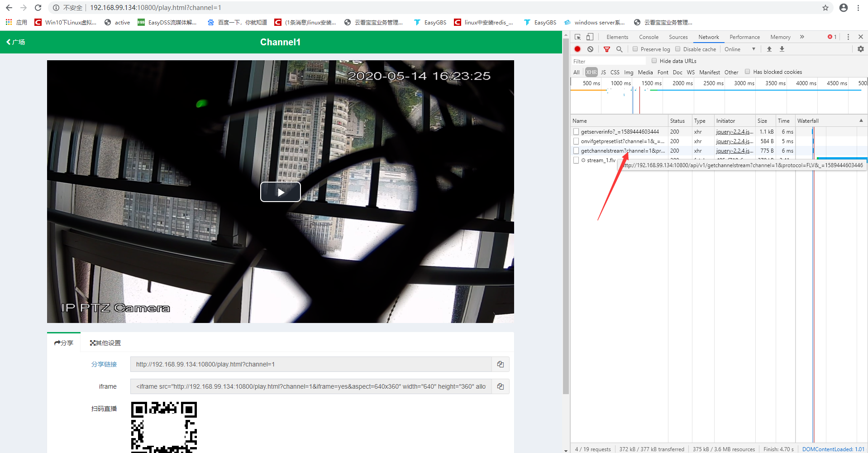Check Has blocked cookies

pyautogui.click(x=748, y=72)
